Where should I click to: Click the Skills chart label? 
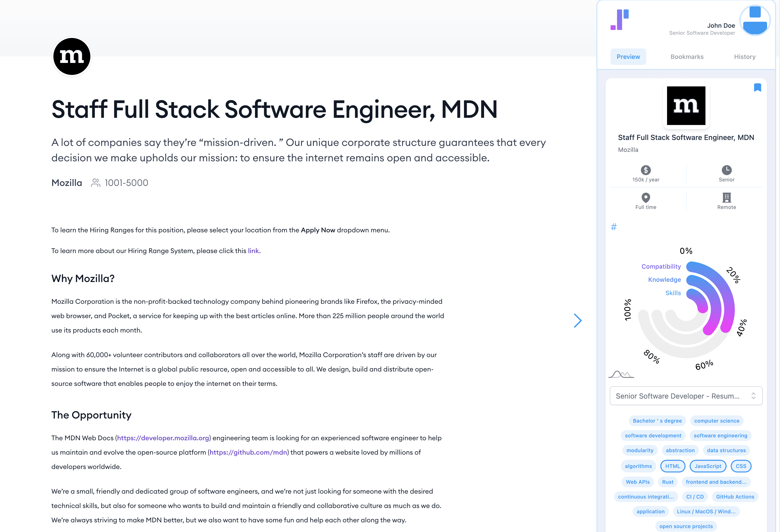[x=673, y=293]
